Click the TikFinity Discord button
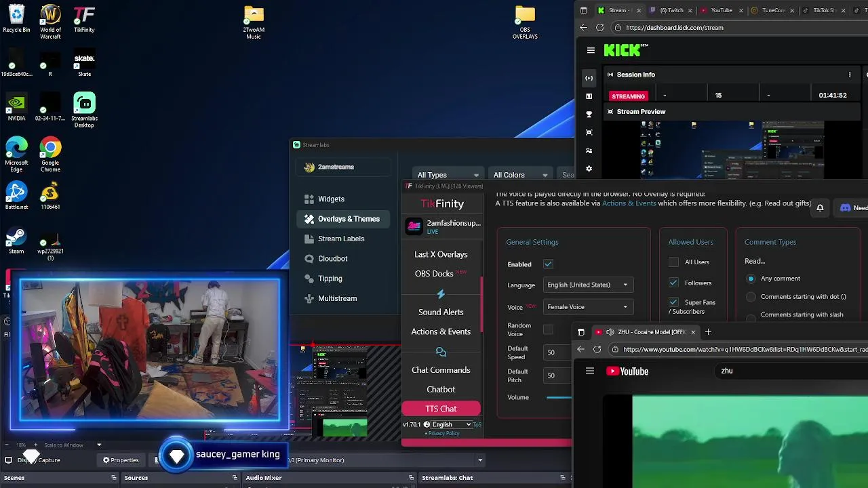 click(x=853, y=208)
